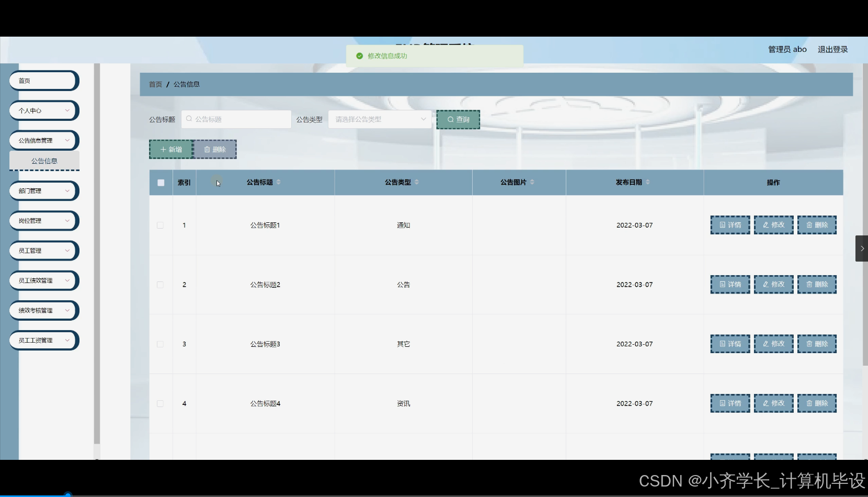868x497 pixels.
Task: Click the search icon inside 公告标题 field
Action: point(188,119)
